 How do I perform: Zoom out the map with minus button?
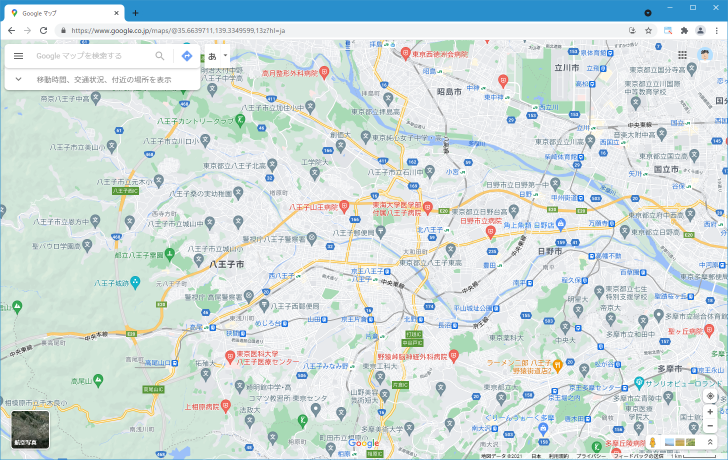[x=710, y=426]
